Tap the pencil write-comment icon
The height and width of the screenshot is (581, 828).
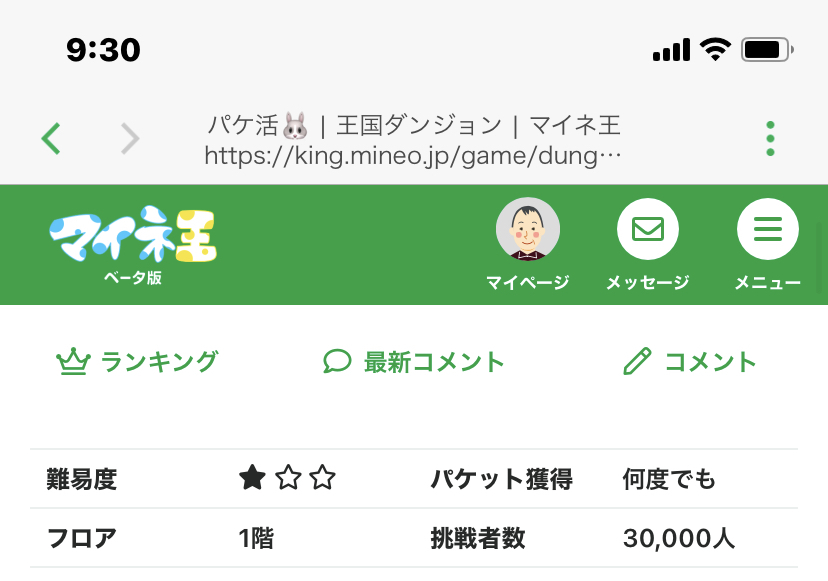tap(637, 362)
